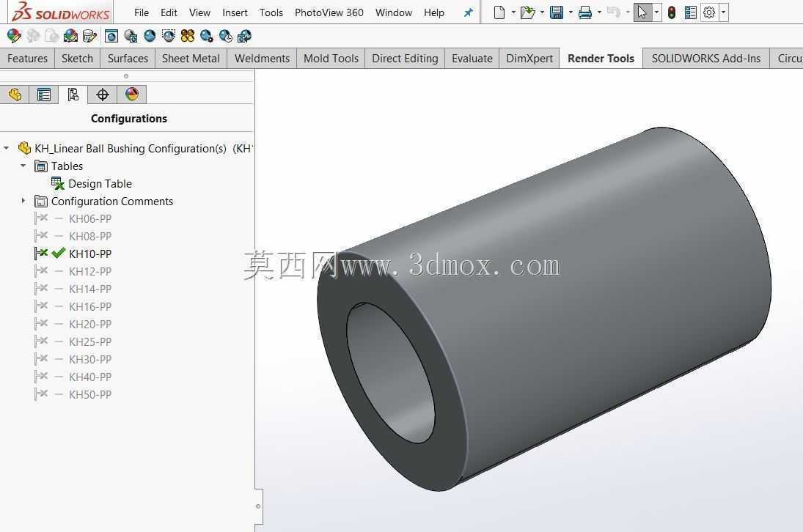Click the Edit Decal icon
The image size is (803, 532).
click(x=89, y=36)
